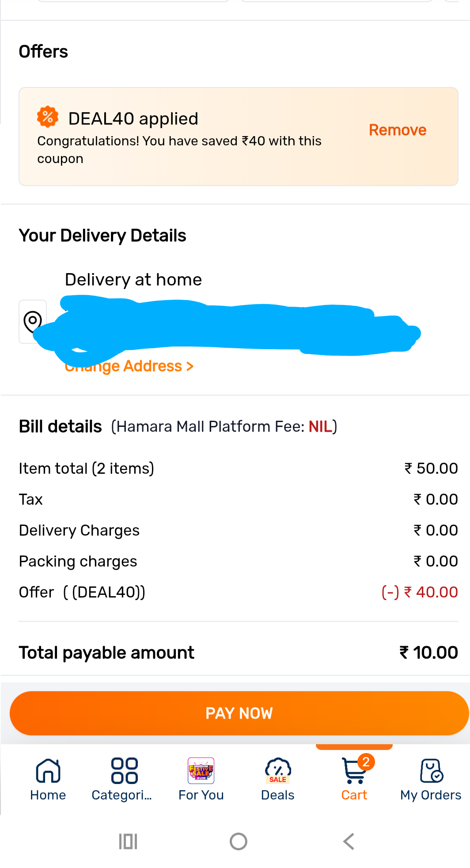Remove the DEAL40 coupon
The width and height of the screenshot is (470, 868).
tap(398, 130)
